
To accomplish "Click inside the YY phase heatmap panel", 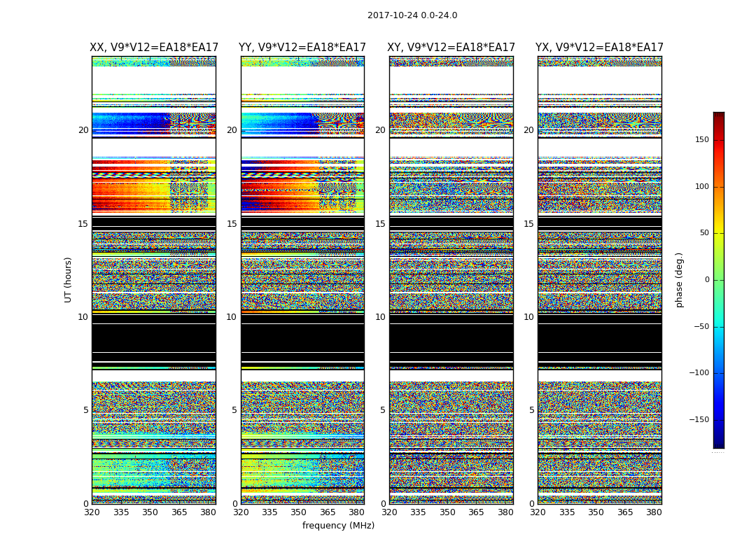I will [302, 280].
